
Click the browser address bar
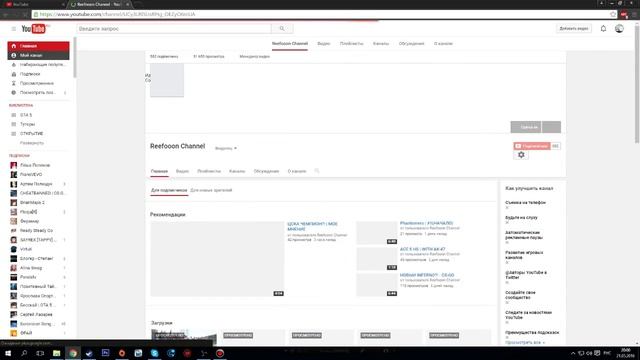pyautogui.click(x=321, y=14)
